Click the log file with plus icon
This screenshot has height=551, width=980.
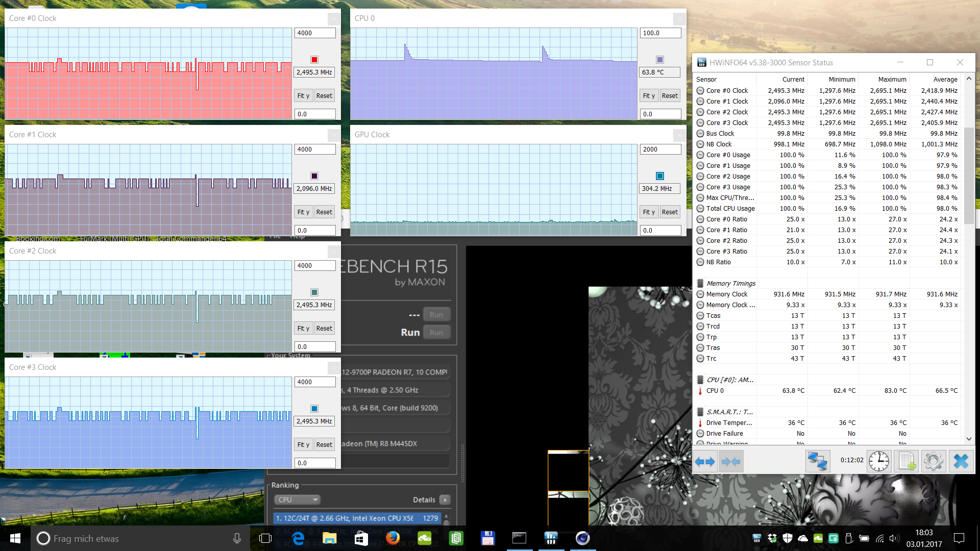[906, 462]
